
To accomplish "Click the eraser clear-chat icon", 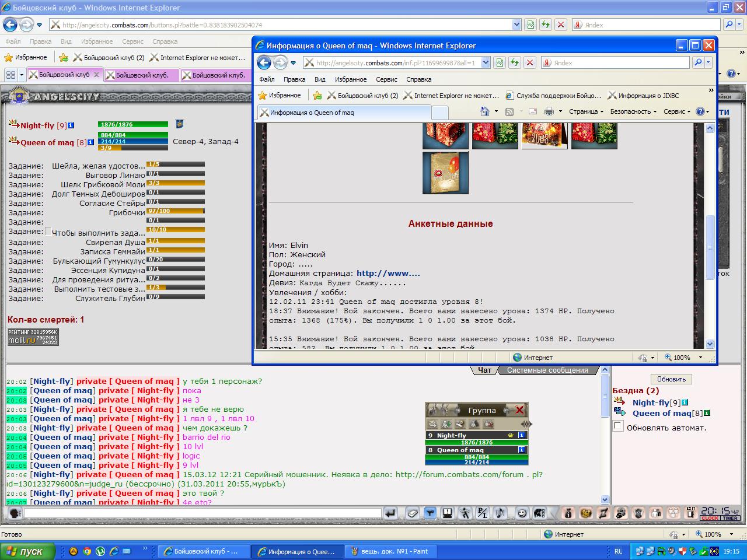I will (x=412, y=513).
